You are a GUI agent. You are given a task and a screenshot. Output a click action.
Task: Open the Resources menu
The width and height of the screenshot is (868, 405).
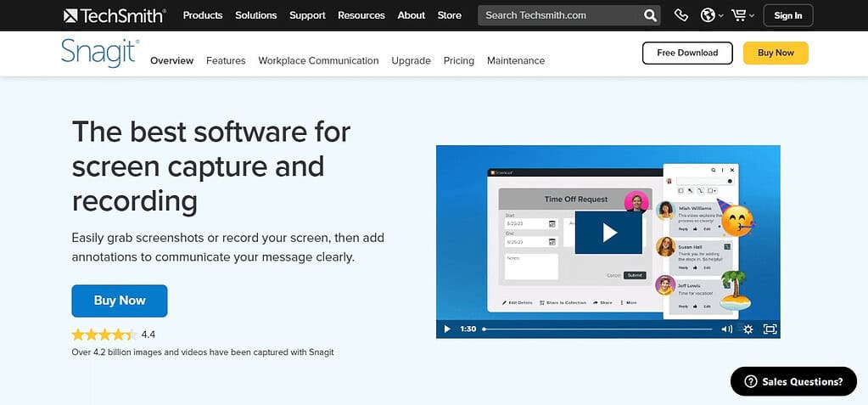pyautogui.click(x=361, y=15)
